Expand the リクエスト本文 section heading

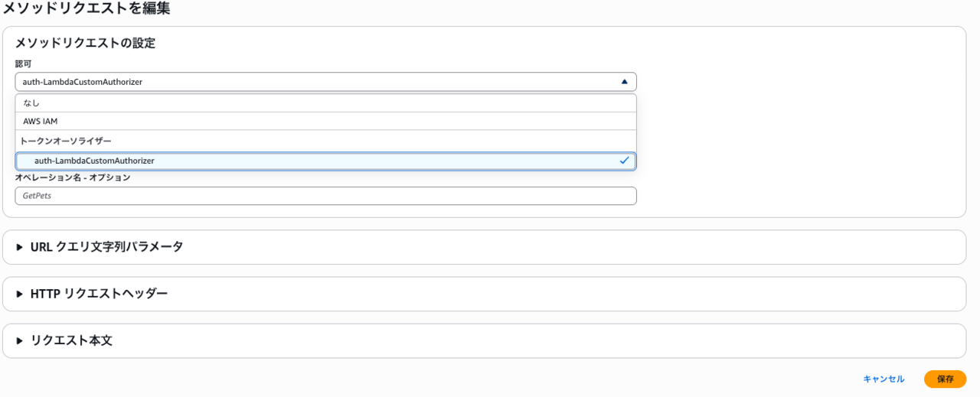pyautogui.click(x=71, y=341)
